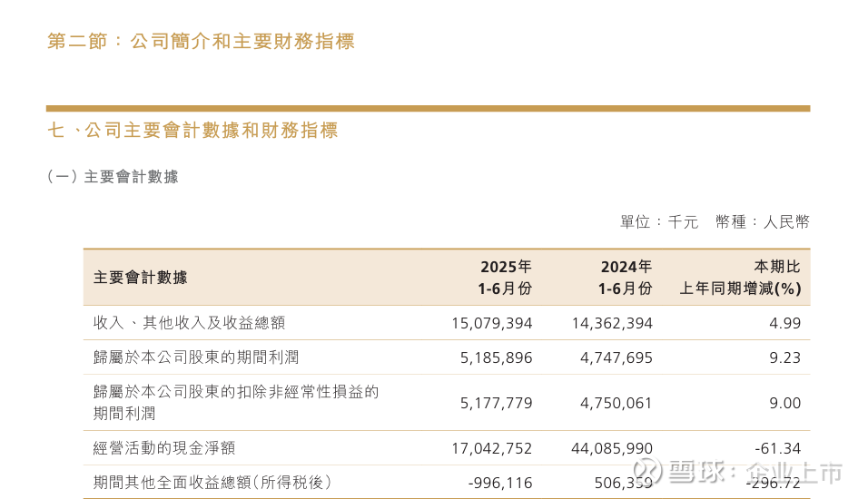Select the percentage 4.99
This screenshot has height=499, width=868.
click(x=785, y=323)
